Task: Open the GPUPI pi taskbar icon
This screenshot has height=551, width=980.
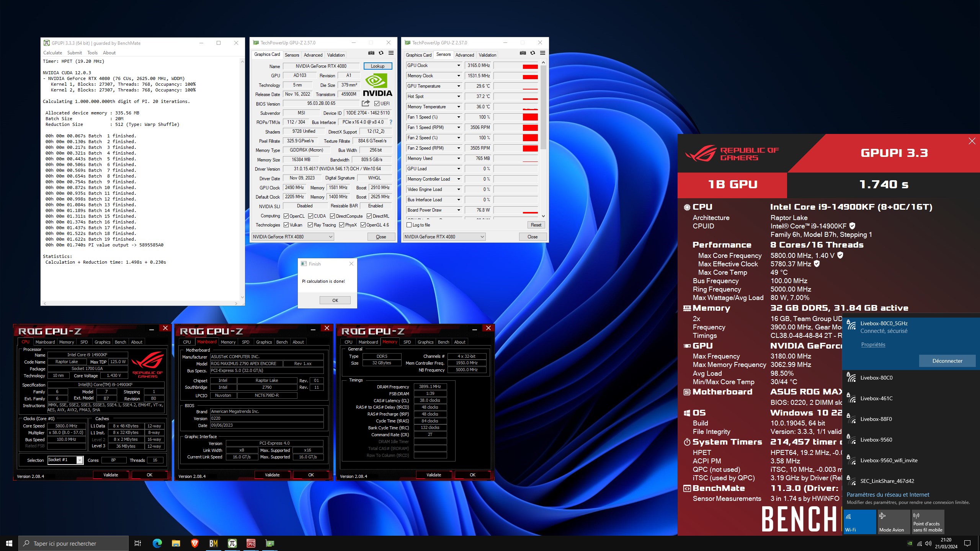Action: [x=232, y=543]
